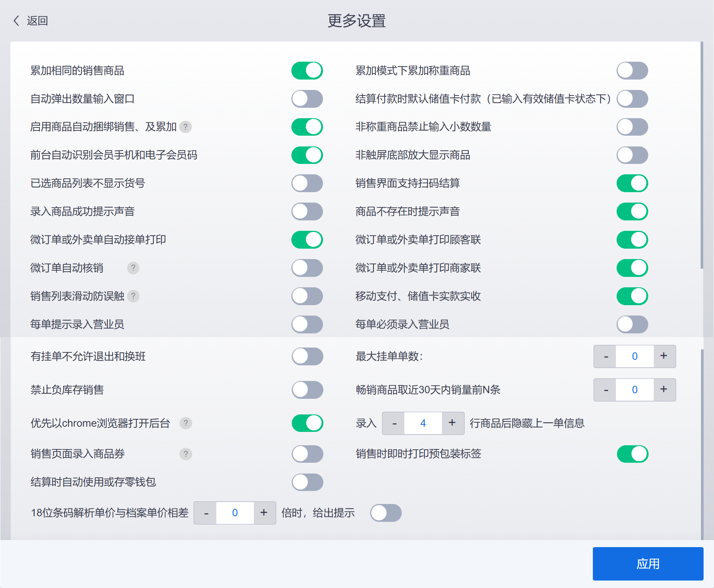This screenshot has width=714, height=588.
Task: Increase 最大挂单单数 with plus button
Action: coord(664,356)
